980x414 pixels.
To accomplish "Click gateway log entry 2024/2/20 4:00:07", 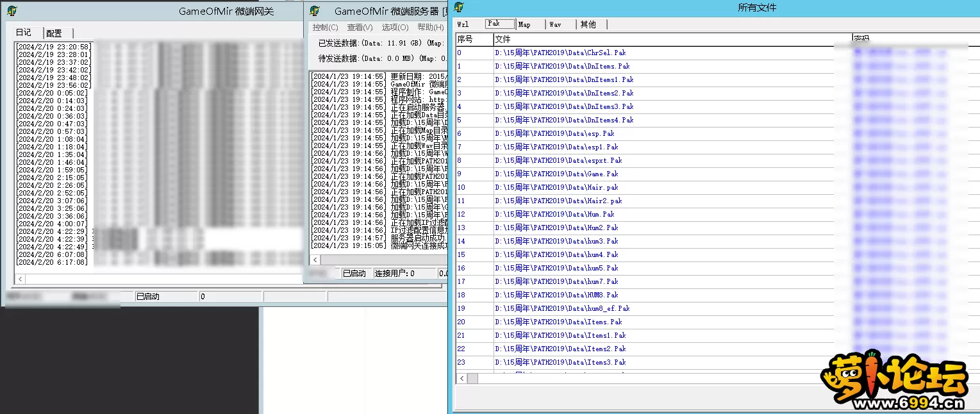I will 52,224.
